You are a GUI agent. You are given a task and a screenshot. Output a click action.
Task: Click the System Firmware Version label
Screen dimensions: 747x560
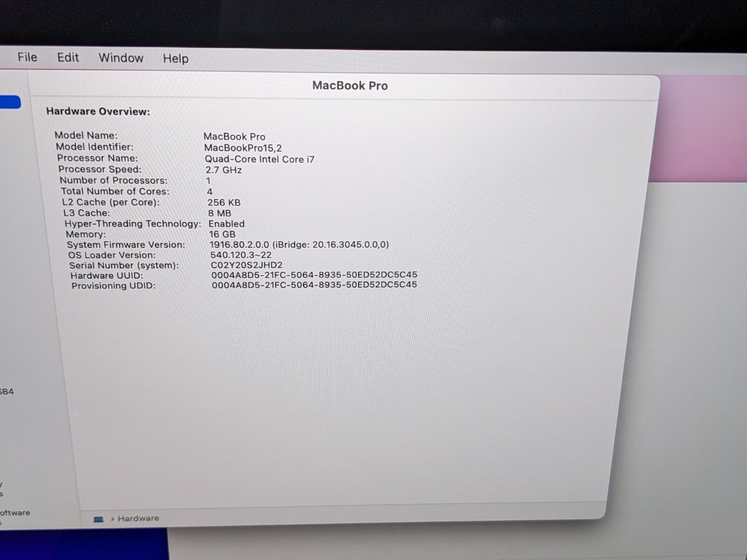(126, 245)
